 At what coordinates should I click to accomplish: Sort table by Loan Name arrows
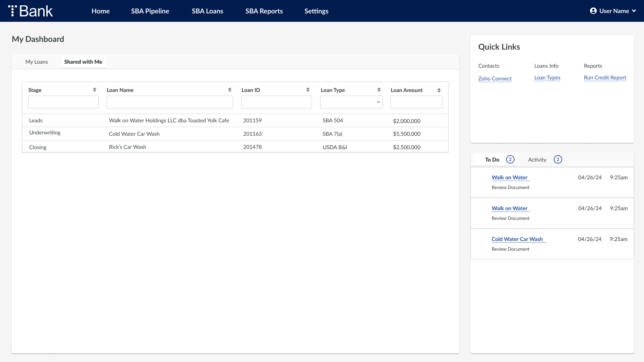click(x=230, y=90)
